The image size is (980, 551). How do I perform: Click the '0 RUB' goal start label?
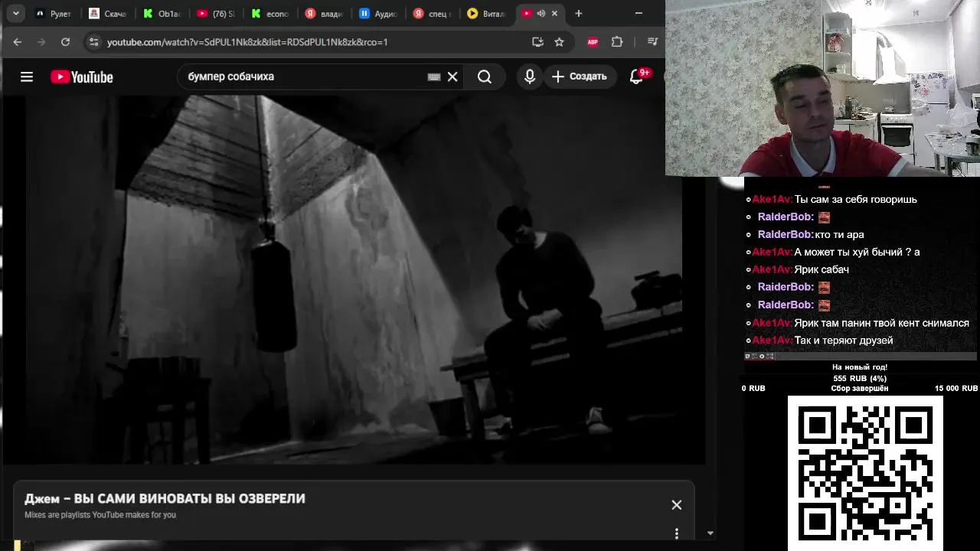(x=753, y=388)
